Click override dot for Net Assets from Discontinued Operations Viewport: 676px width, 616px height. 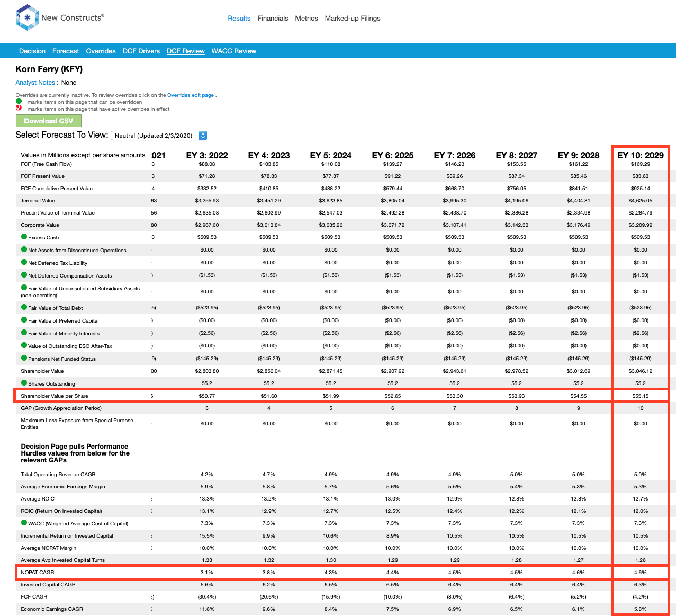(x=24, y=249)
